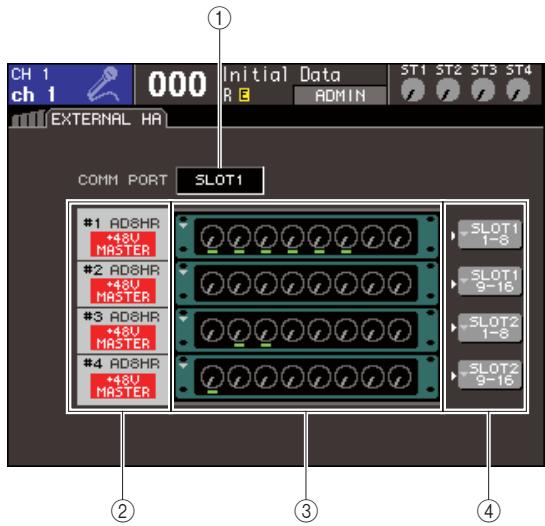
Task: Click fifth gain knob in #4 AD8HR rack
Action: pyautogui.click(x=319, y=377)
